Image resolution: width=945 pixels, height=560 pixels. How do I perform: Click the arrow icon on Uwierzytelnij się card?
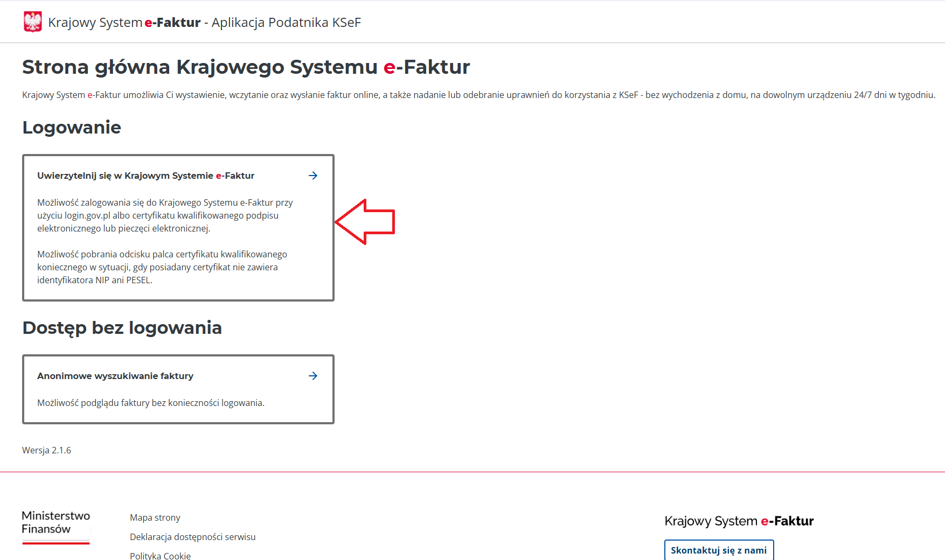coord(313,176)
